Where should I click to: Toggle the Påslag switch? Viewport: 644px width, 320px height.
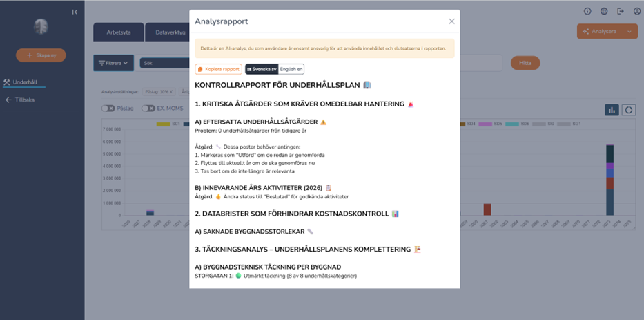click(108, 109)
